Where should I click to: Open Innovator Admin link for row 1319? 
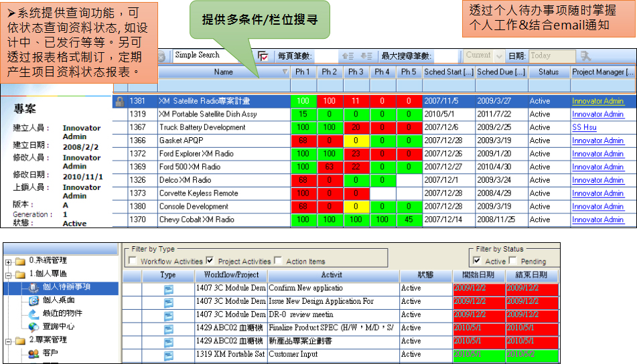(597, 114)
